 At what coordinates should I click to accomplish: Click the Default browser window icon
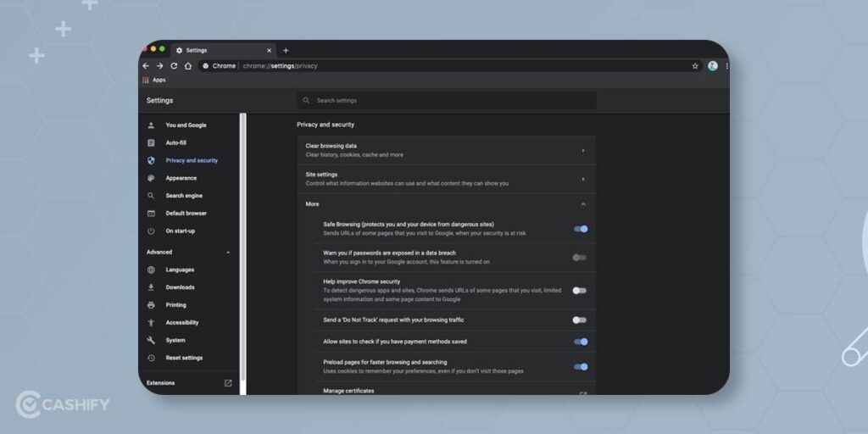tap(151, 213)
